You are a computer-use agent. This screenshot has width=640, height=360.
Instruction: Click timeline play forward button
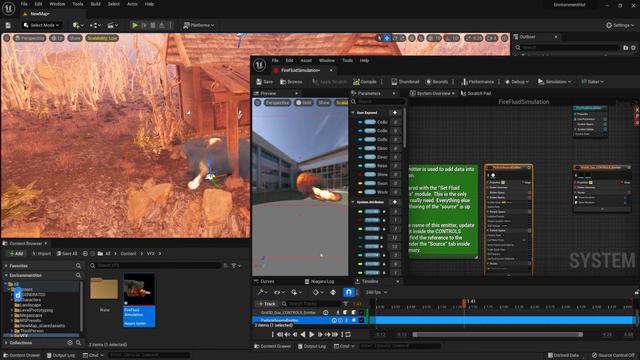coord(311,334)
